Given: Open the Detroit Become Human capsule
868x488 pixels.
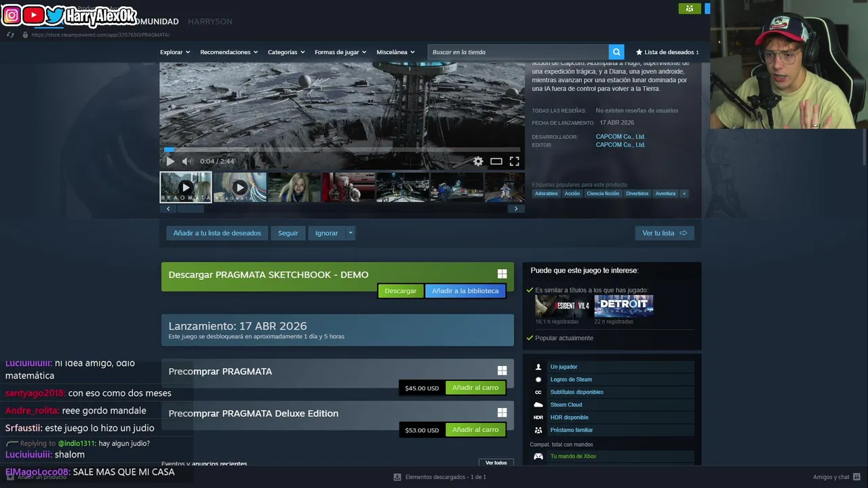Looking at the screenshot, I should (x=624, y=306).
